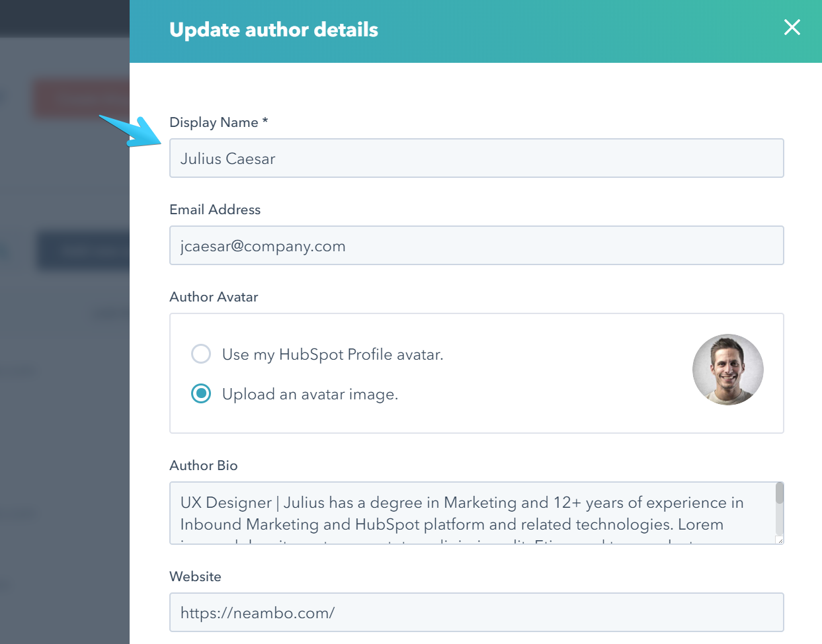Click the Display Name label
Viewport: 822px width, 644px height.
(x=214, y=122)
